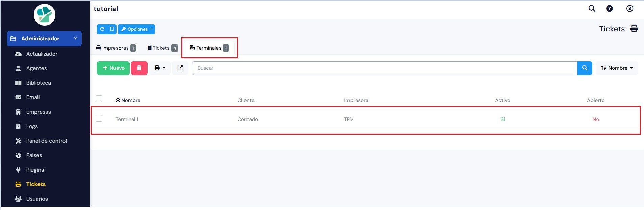Click the open in new window icon

pyautogui.click(x=180, y=68)
